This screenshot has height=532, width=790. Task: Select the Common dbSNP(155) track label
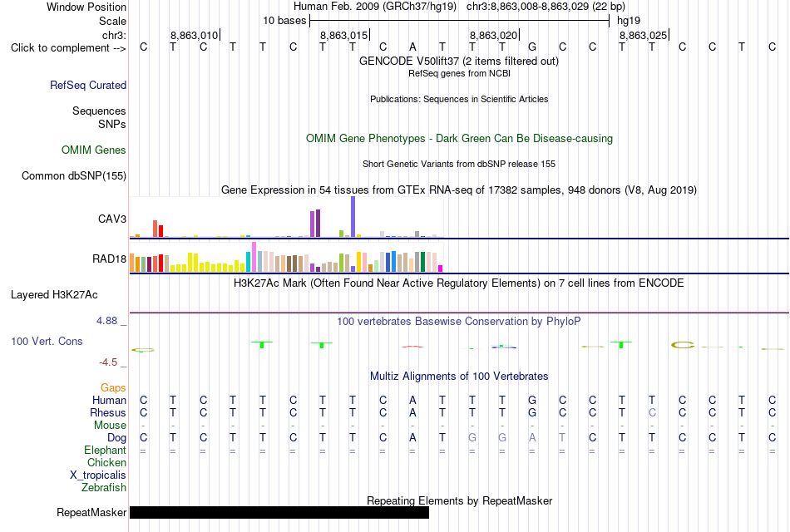pyautogui.click(x=73, y=176)
